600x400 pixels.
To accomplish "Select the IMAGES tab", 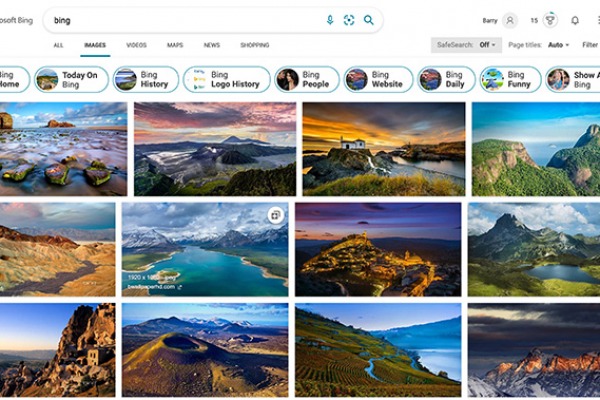I will 95,45.
